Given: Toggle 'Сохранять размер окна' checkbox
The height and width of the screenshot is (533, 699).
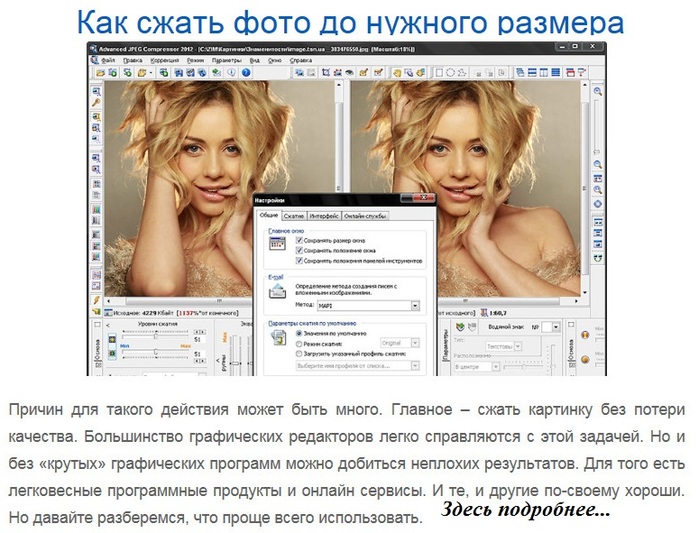Looking at the screenshot, I should (299, 240).
